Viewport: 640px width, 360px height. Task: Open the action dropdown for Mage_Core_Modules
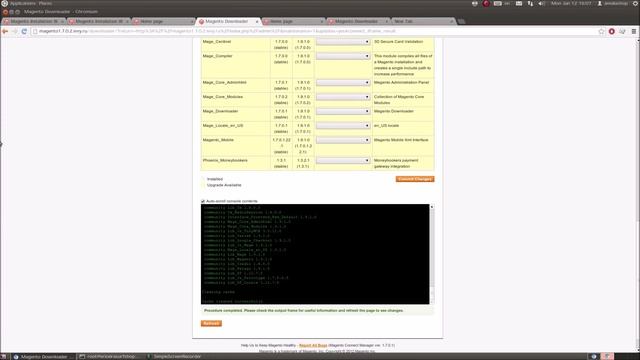coord(343,97)
